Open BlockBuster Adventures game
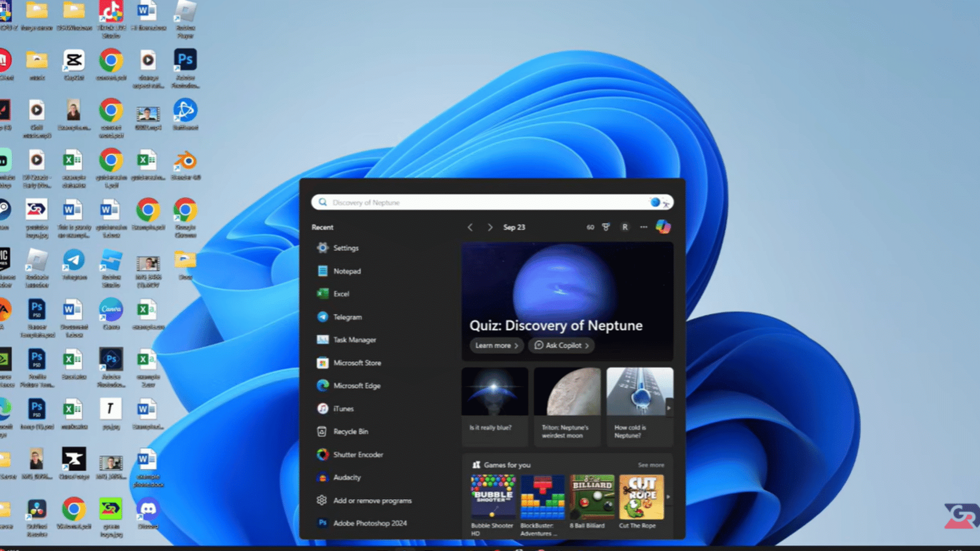 [542, 505]
